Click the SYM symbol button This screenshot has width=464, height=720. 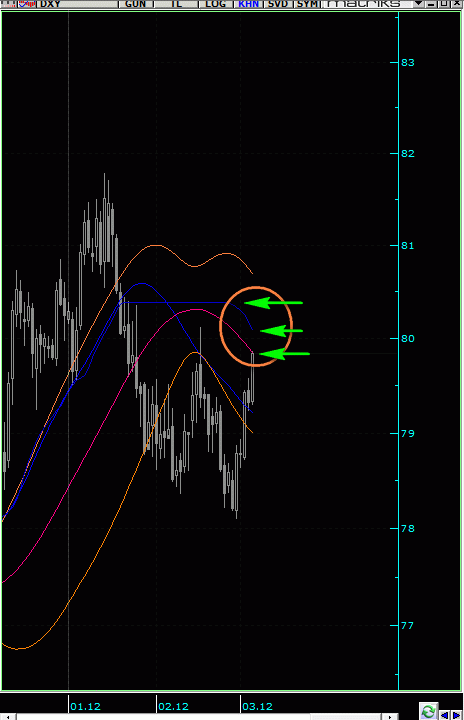click(x=307, y=4)
